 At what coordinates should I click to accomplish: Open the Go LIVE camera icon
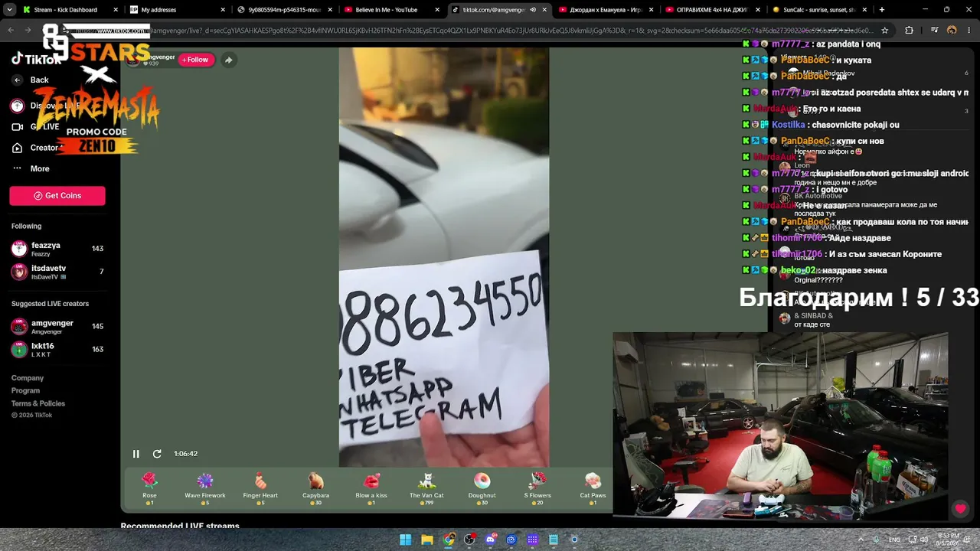point(17,127)
